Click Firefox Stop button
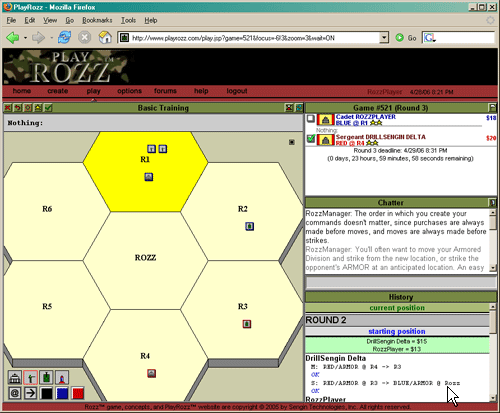 tap(85, 38)
